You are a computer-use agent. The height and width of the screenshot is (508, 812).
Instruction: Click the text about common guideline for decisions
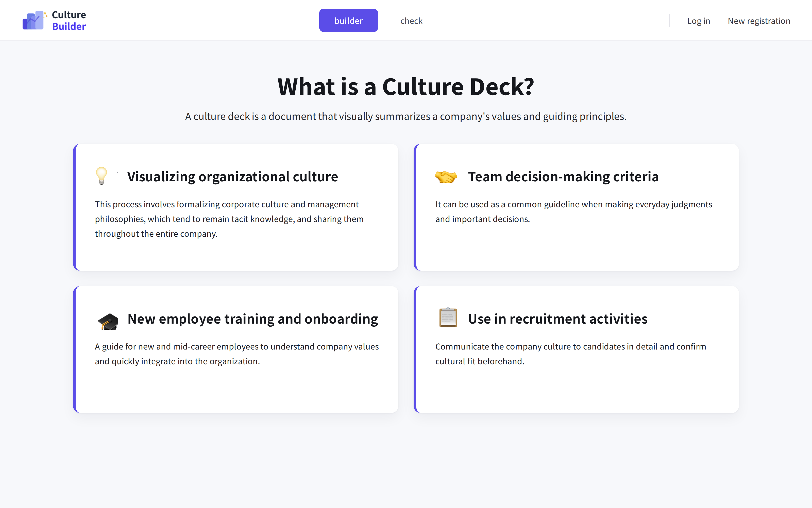pos(573,212)
